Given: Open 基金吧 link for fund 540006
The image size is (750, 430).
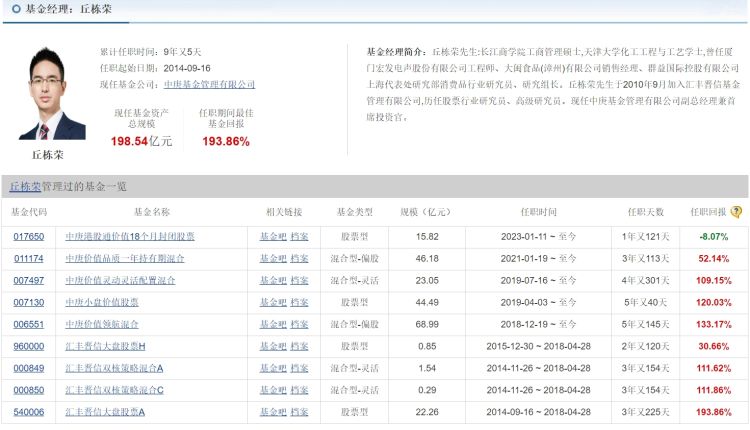Looking at the screenshot, I should click(x=273, y=412).
